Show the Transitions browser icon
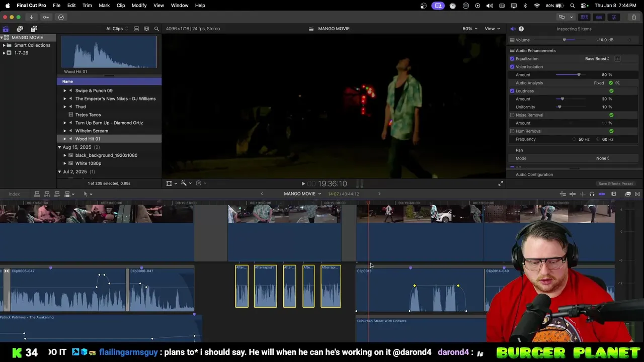 tap(637, 194)
